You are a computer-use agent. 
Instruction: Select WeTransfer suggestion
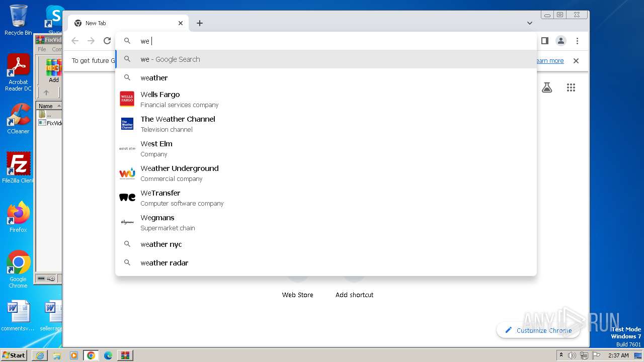[326, 198]
